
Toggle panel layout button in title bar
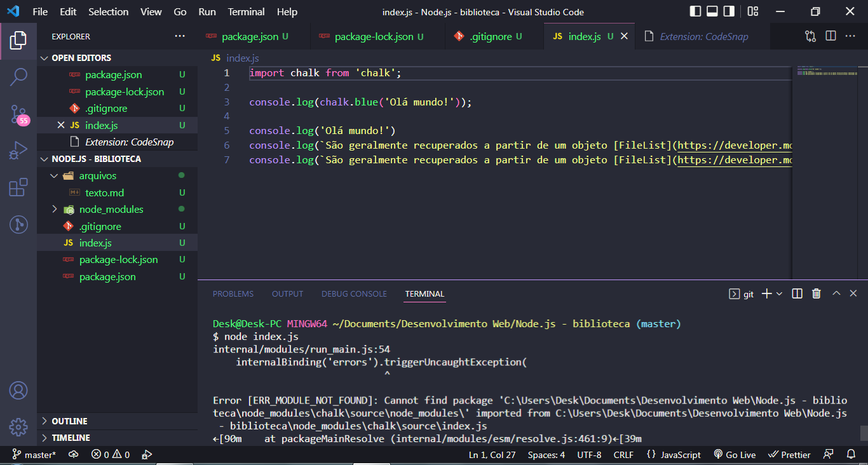[x=712, y=11]
